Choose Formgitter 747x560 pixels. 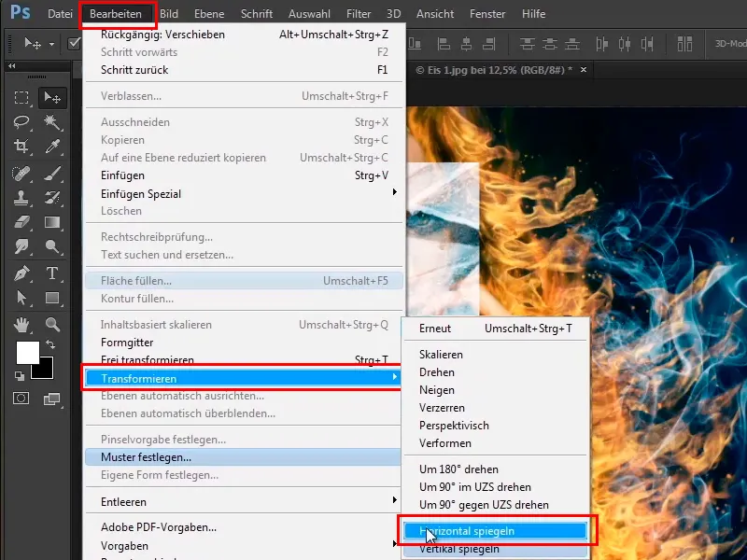244,343
